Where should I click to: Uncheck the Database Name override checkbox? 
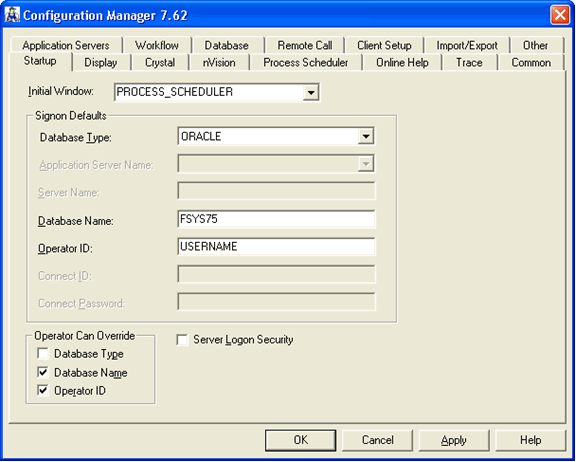click(43, 372)
